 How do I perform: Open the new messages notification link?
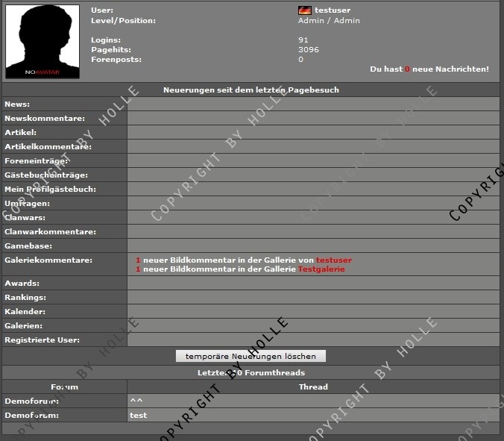(x=429, y=69)
